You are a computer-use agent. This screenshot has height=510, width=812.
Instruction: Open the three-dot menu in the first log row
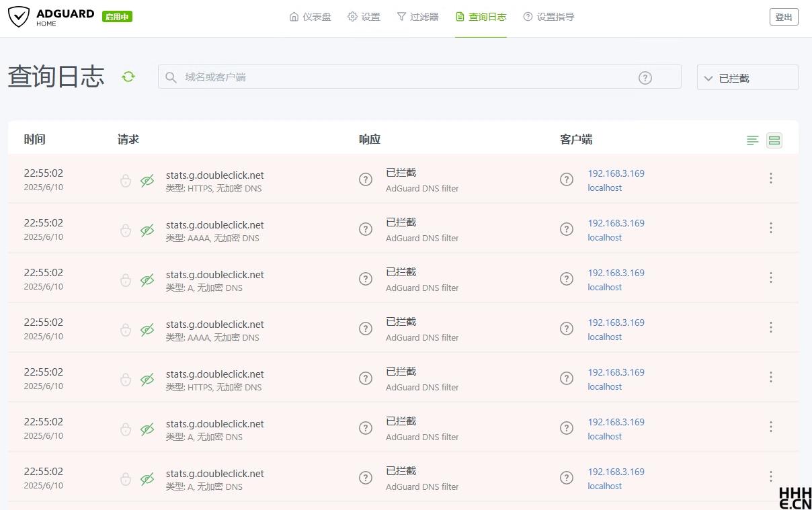click(771, 178)
